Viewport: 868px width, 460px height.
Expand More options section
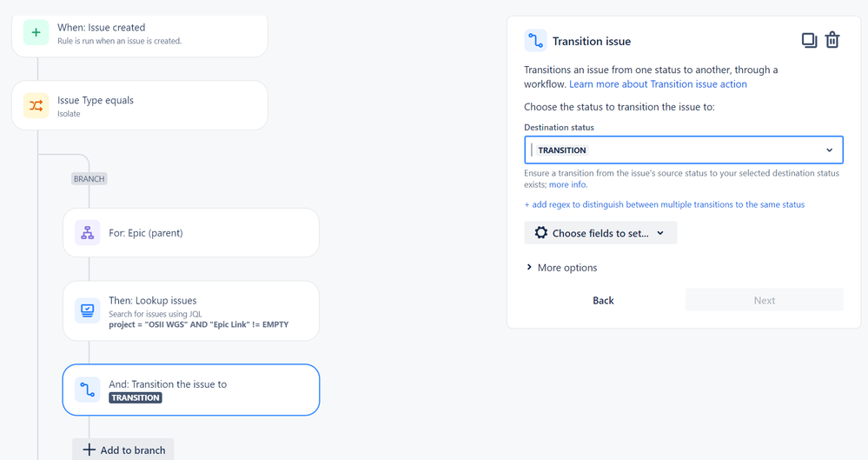click(561, 268)
